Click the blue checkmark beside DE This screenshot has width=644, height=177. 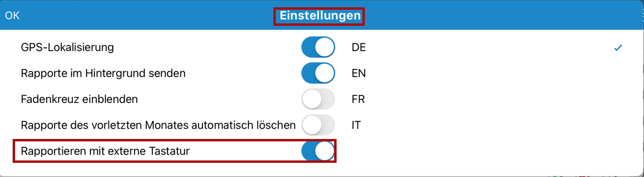click(618, 48)
